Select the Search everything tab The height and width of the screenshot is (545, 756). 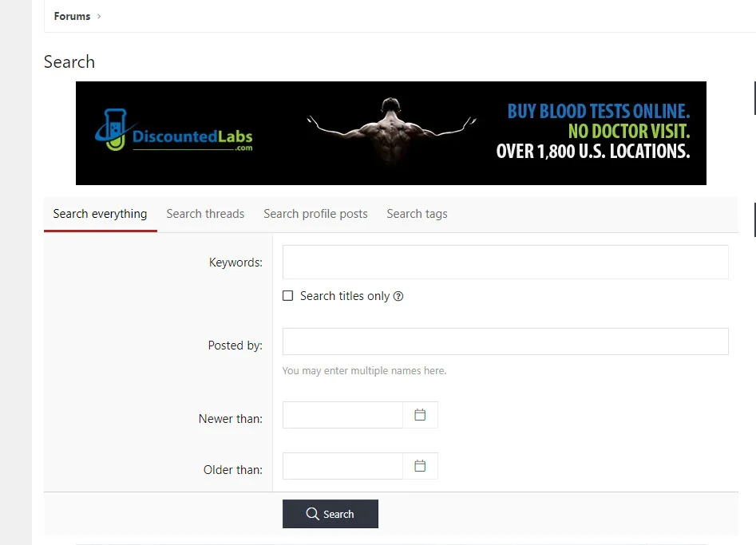tap(100, 214)
